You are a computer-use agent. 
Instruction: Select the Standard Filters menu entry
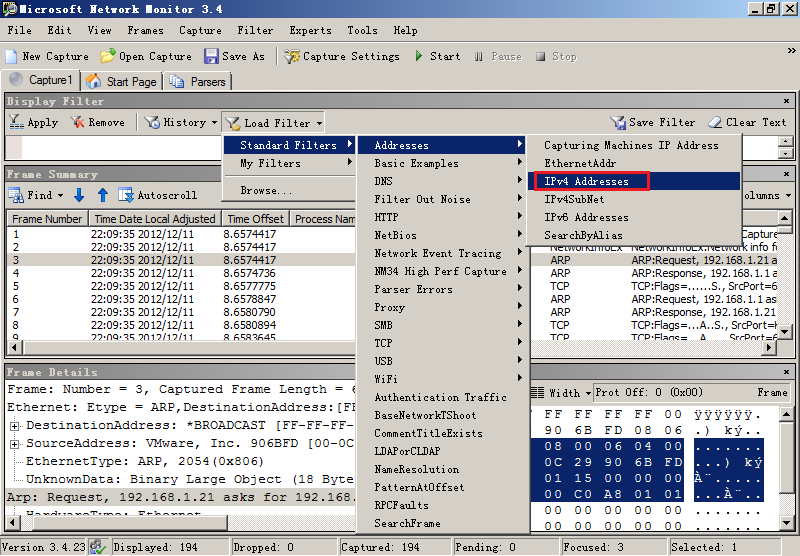click(289, 145)
